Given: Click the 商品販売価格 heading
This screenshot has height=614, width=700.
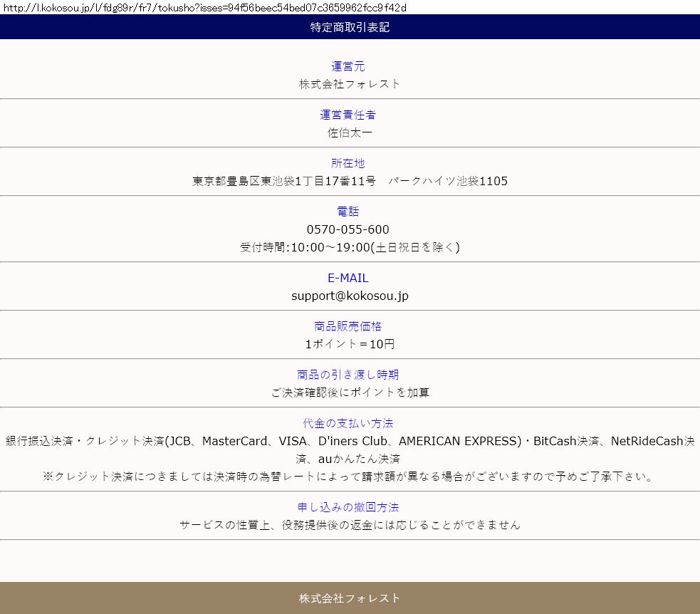Looking at the screenshot, I should point(348,326).
